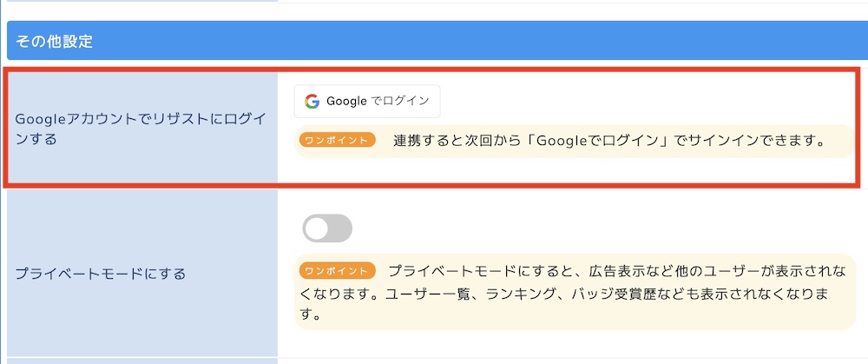Click the 「Googleでログイン」 quoted phrase in the tip
The width and height of the screenshot is (868, 364).
pos(591,140)
